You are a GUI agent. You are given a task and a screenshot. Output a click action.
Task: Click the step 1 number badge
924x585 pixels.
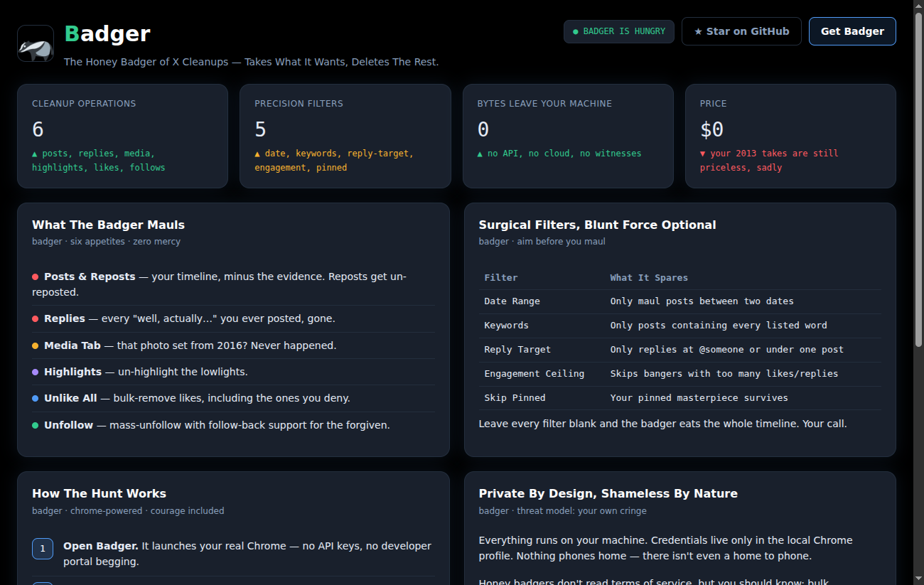tap(43, 549)
